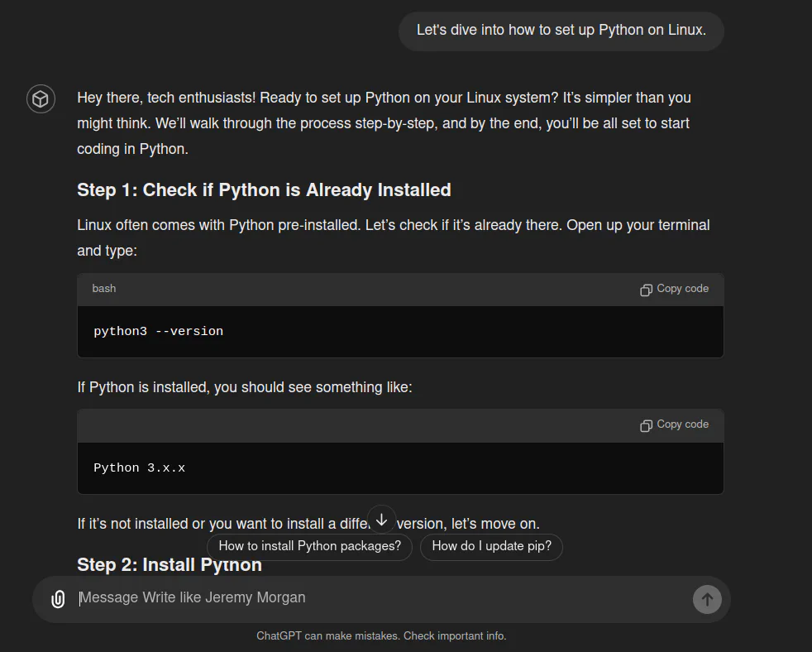Click the 'Python 3.x.x' output text
Image resolution: width=812 pixels, height=652 pixels.
(x=139, y=468)
